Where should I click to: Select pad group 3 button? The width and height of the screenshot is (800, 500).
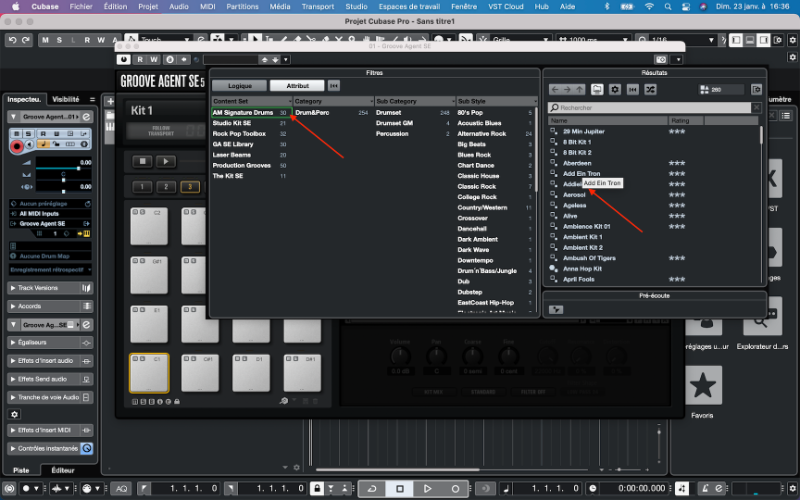tap(190, 187)
